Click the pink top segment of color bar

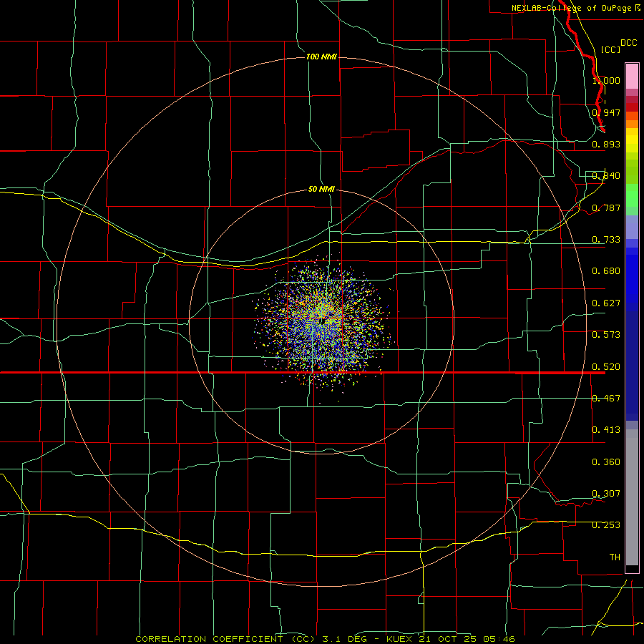632,77
